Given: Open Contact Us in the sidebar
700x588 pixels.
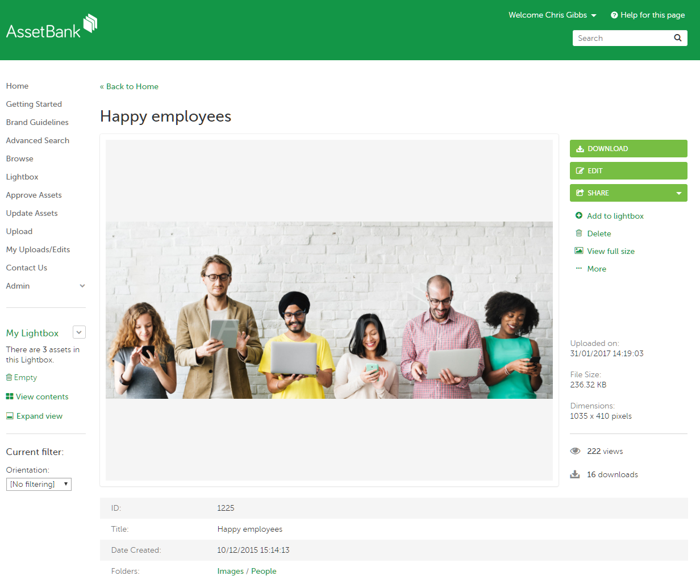Looking at the screenshot, I should click(x=27, y=268).
